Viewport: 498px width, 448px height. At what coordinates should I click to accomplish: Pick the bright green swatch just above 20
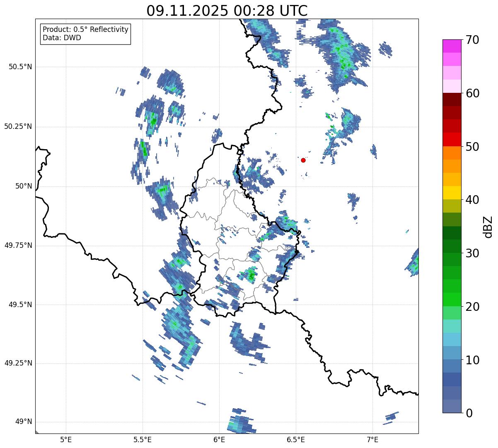click(x=452, y=299)
